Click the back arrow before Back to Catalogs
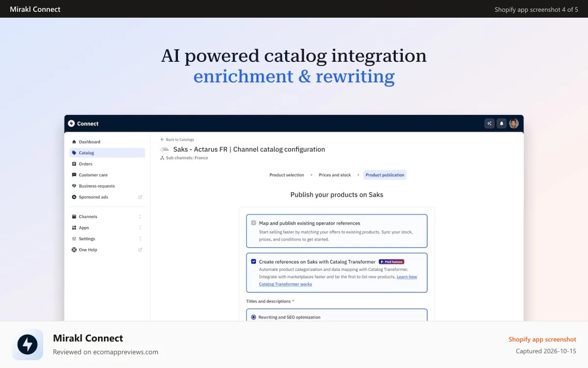The height and width of the screenshot is (368, 588). (162, 139)
